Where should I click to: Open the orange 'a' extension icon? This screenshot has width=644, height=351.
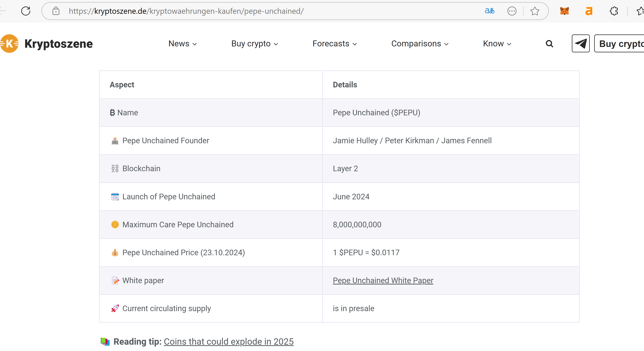coord(589,11)
